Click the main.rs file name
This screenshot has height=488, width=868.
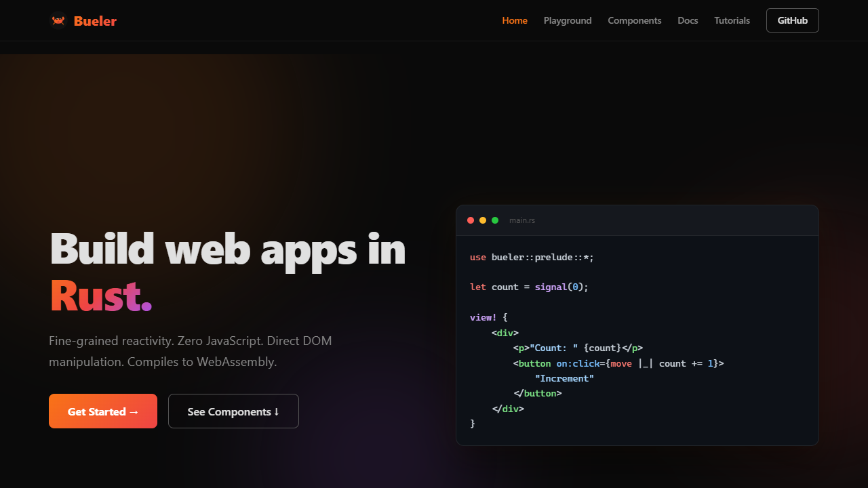[x=522, y=220]
